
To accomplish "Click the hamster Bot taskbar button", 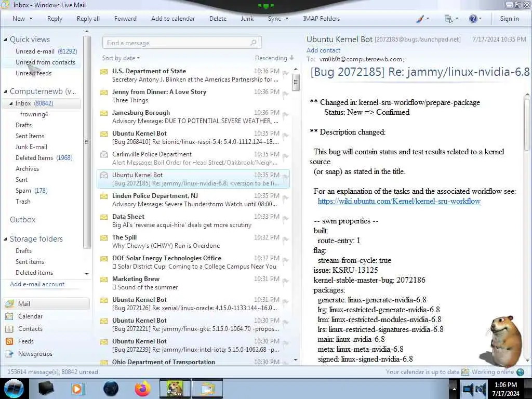I will click(175, 389).
